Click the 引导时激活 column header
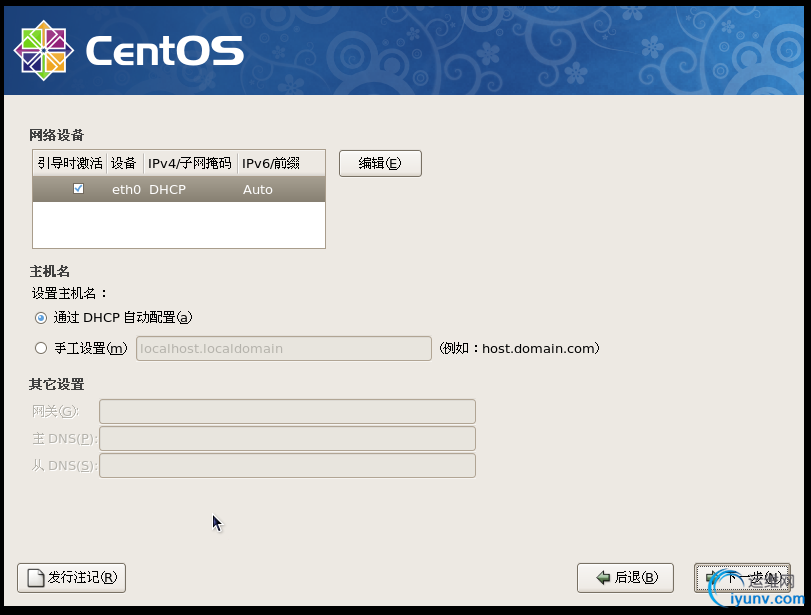The height and width of the screenshot is (615, 811). 70,163
